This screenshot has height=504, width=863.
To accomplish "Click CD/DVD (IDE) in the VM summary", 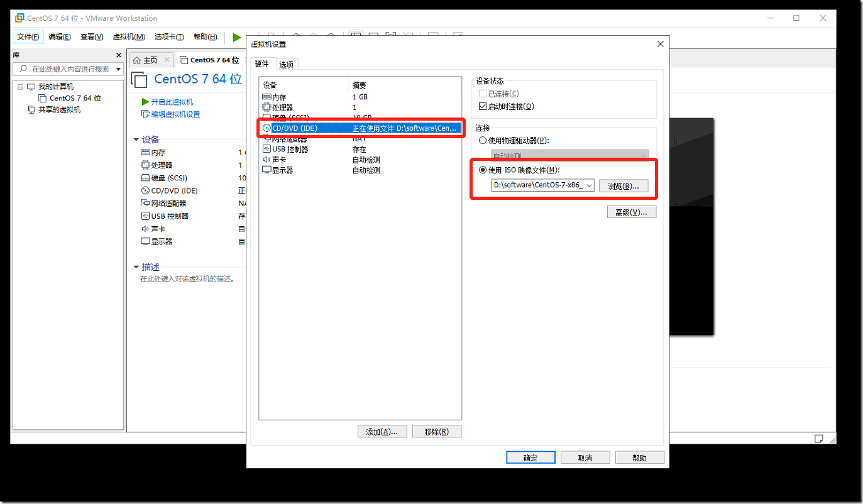I will (174, 190).
